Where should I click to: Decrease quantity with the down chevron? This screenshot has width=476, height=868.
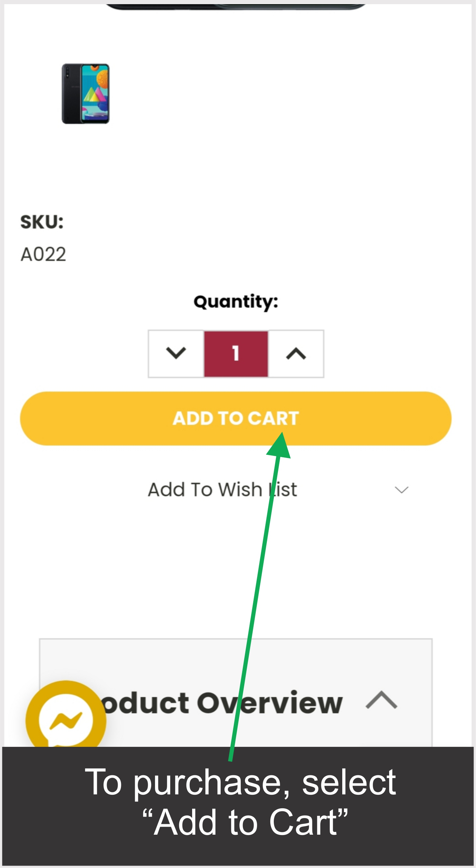click(176, 353)
